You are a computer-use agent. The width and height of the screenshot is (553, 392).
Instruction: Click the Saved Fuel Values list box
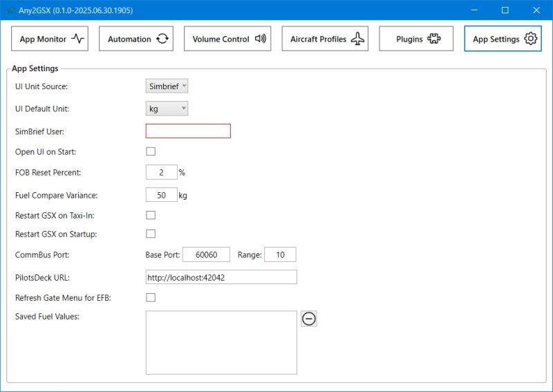click(x=221, y=343)
